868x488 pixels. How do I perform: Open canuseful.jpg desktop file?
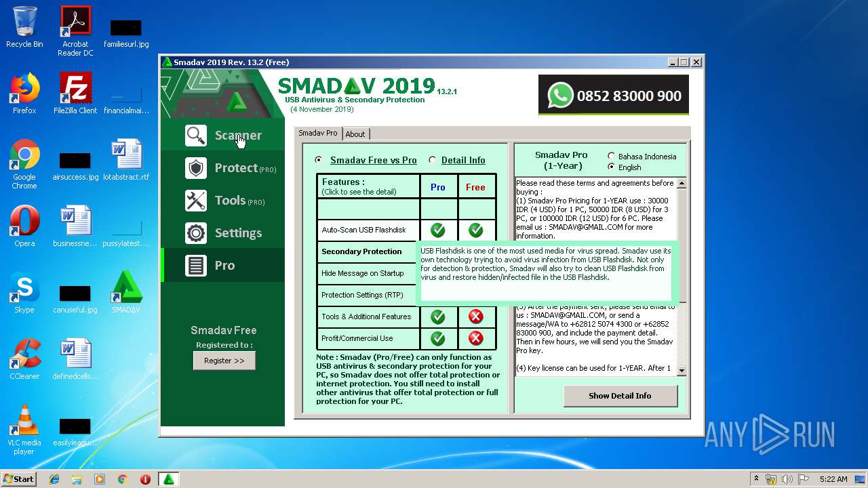coord(75,298)
